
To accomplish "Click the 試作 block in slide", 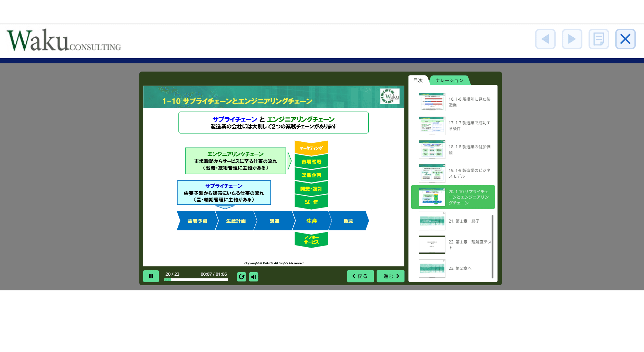I will (311, 202).
